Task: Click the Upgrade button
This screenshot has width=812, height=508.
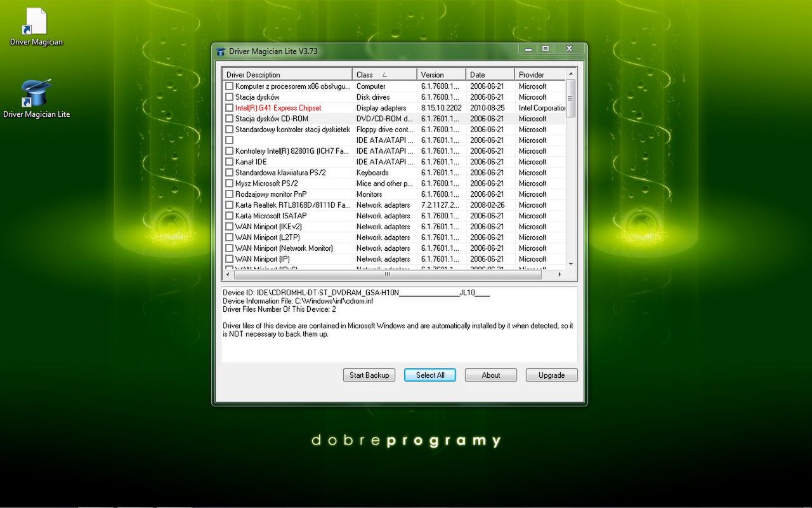Action: (552, 375)
